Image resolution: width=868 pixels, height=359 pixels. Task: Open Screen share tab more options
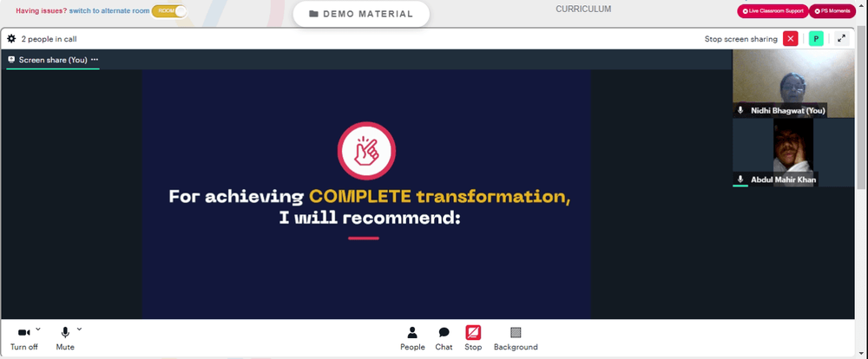point(95,60)
